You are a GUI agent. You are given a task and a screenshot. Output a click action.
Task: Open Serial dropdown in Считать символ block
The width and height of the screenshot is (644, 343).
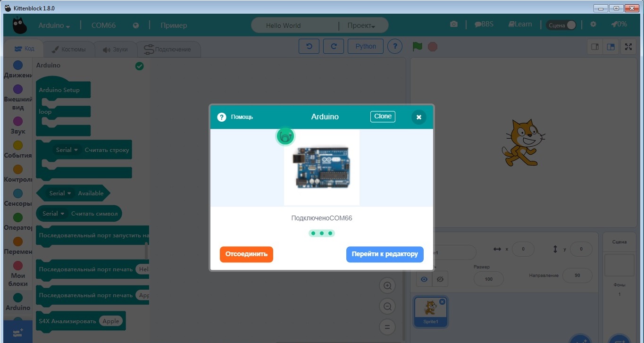point(53,213)
